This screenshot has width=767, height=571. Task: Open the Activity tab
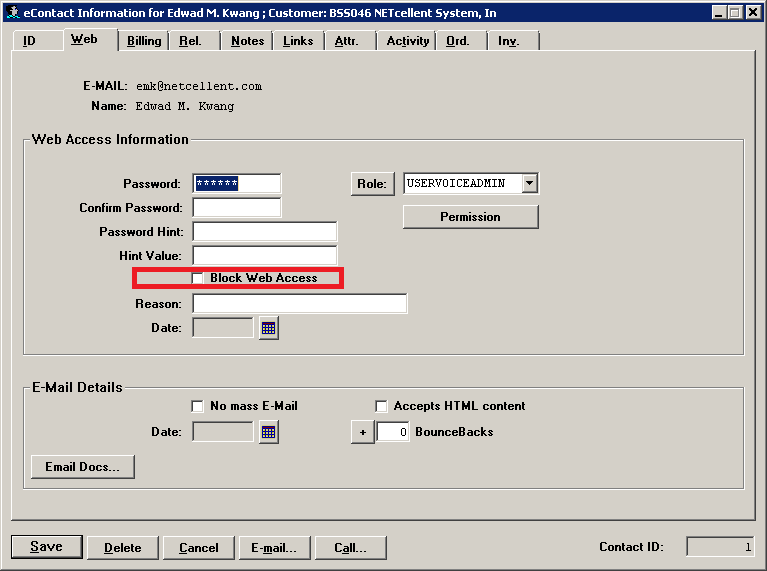coord(407,41)
